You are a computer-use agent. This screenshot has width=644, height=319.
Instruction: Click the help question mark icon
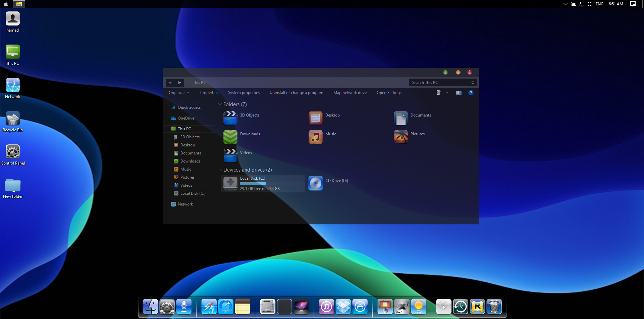pos(471,93)
